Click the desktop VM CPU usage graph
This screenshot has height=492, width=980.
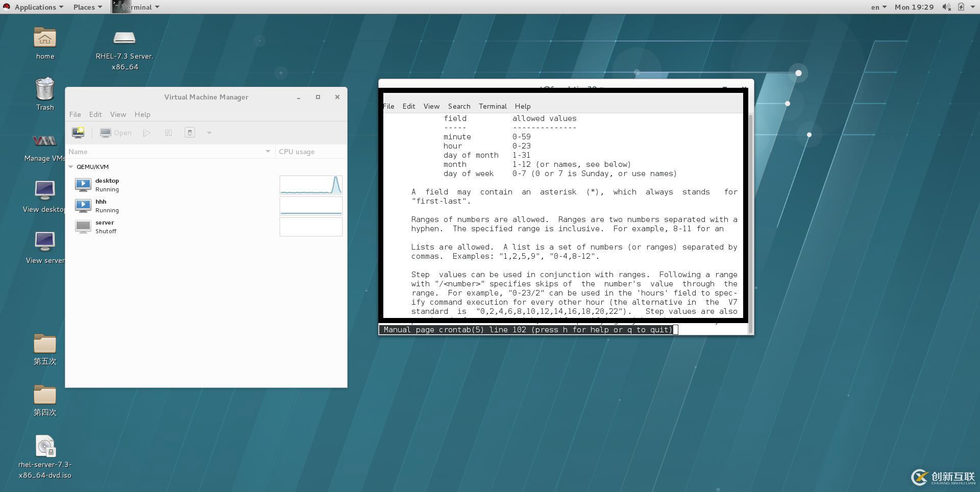click(x=311, y=185)
